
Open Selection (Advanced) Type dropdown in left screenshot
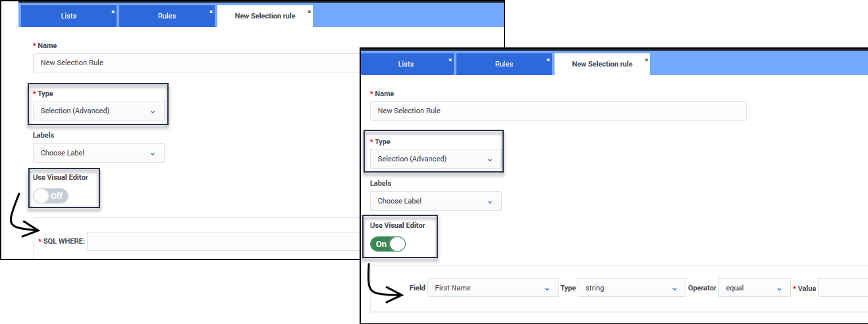[x=98, y=111]
